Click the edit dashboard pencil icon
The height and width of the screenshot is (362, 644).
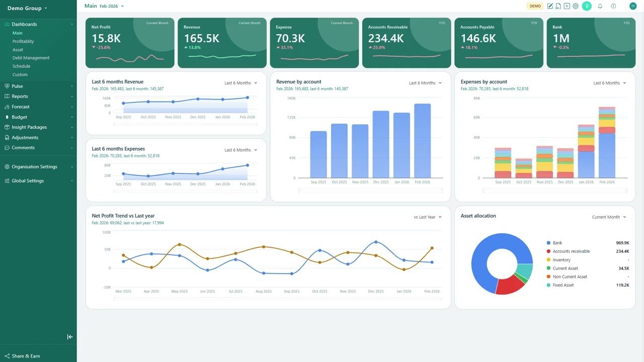point(550,6)
